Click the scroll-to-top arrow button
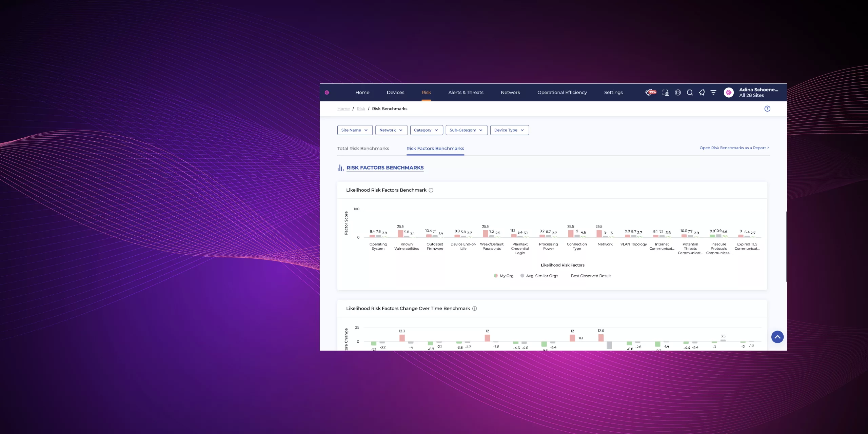Viewport: 868px width, 434px height. point(777,337)
